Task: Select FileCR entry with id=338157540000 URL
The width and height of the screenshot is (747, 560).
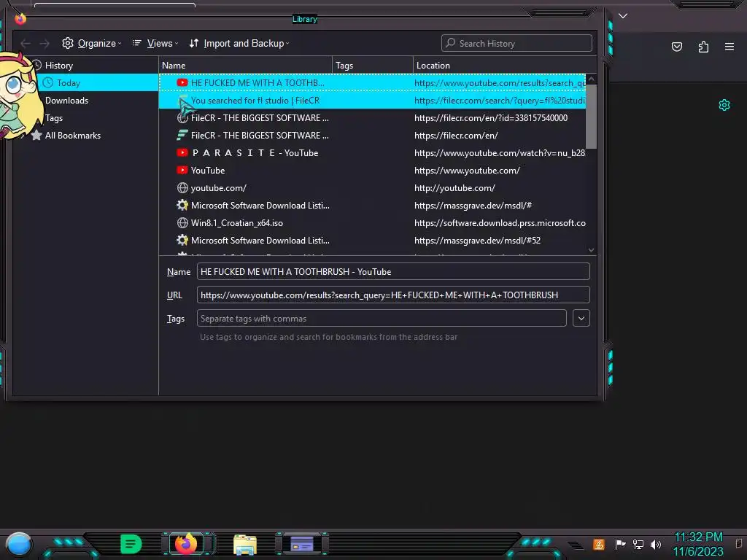Action: [372, 118]
